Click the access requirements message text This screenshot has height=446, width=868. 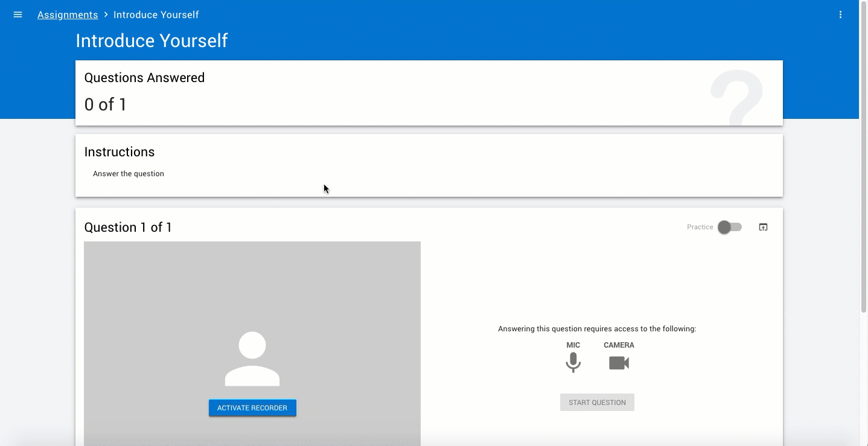pos(597,329)
